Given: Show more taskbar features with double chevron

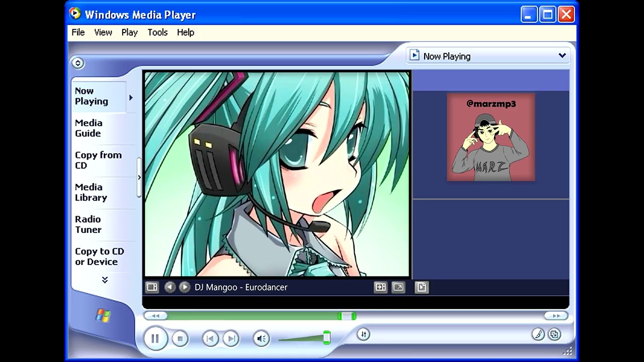Looking at the screenshot, I should tap(105, 280).
